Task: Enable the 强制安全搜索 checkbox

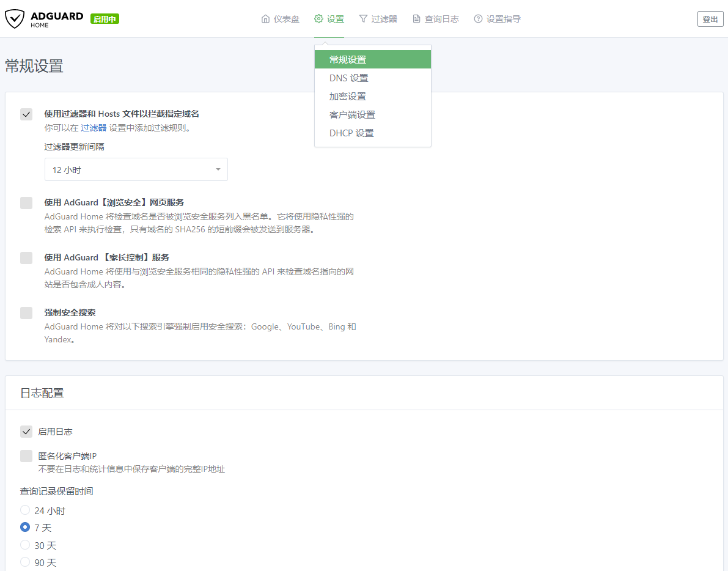Action: pos(26,312)
